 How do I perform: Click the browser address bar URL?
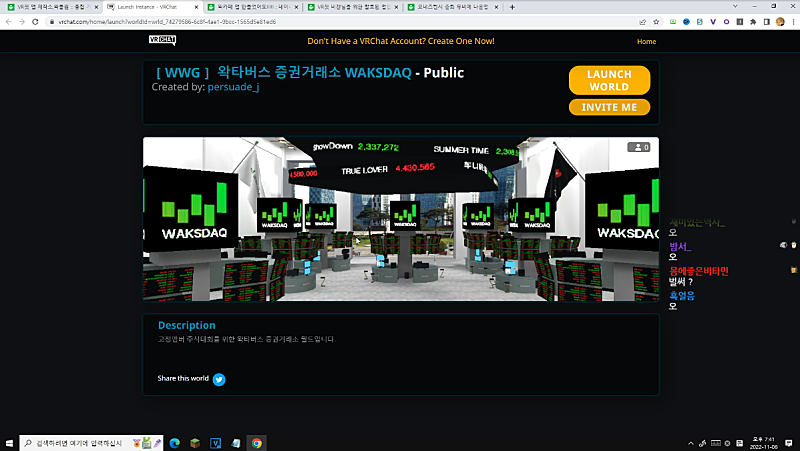click(x=167, y=22)
